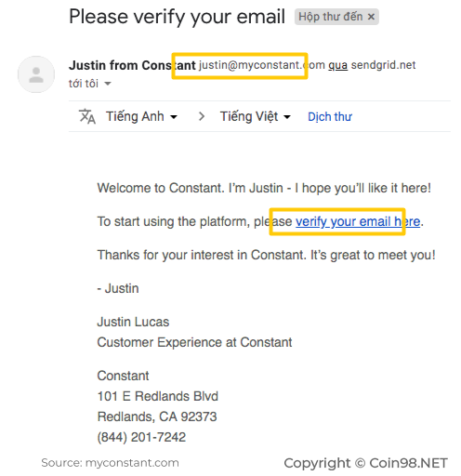Viewport: 461px width, 476px height.
Task: Open the verify your email here link
Action: pos(358,221)
